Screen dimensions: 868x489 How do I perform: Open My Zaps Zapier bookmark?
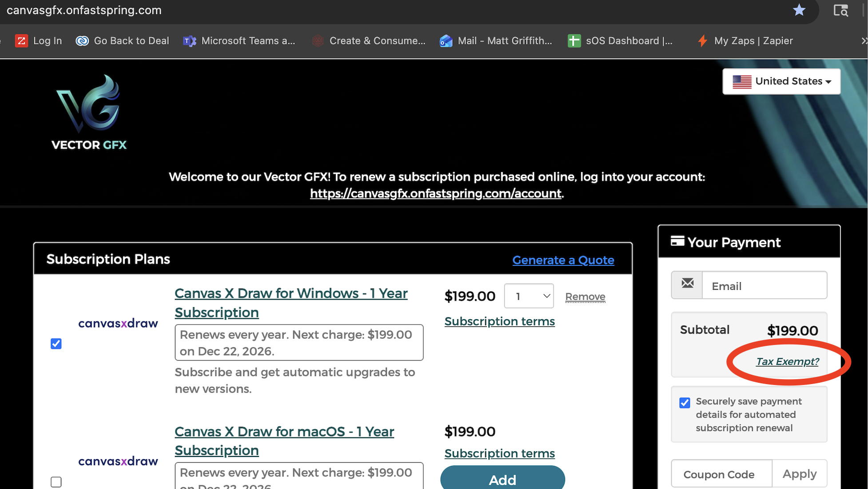click(x=745, y=41)
